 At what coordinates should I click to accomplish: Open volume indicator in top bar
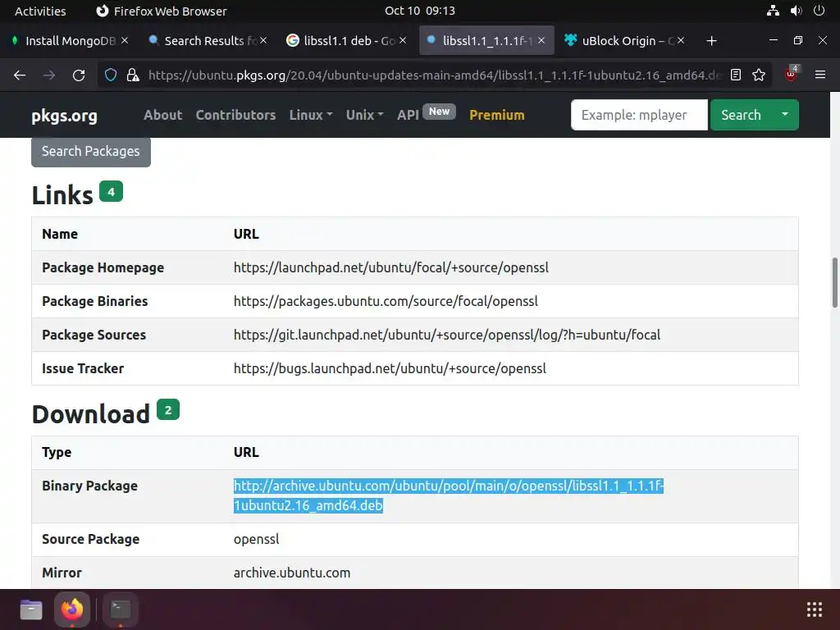point(796,11)
